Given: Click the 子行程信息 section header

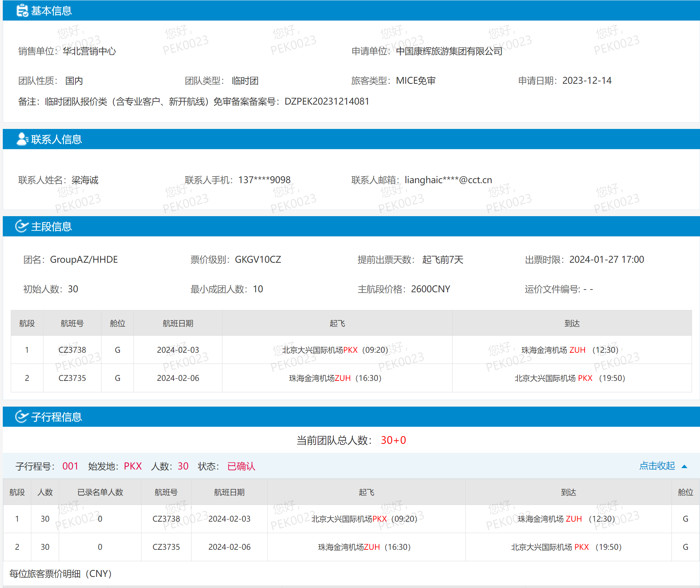Looking at the screenshot, I should (x=56, y=417).
